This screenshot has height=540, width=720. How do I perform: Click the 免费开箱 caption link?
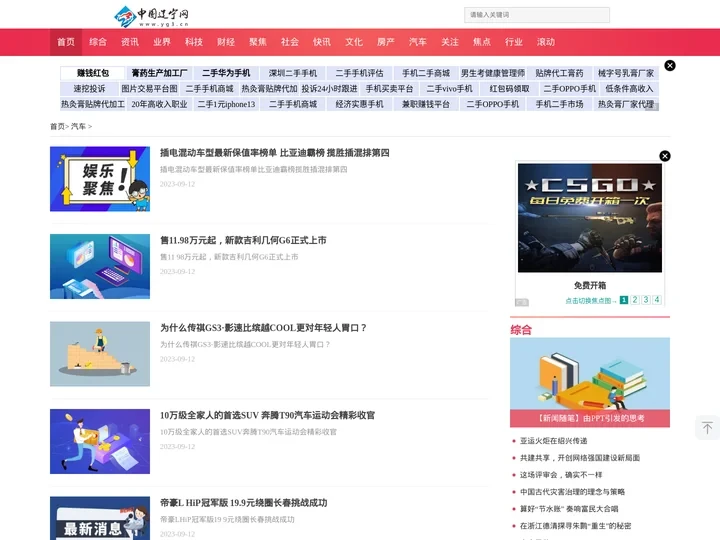(590, 285)
